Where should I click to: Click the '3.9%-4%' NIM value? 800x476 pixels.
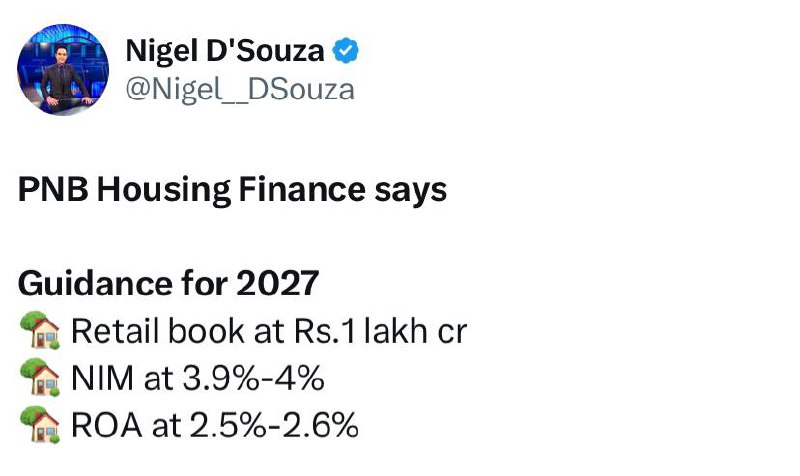(x=253, y=378)
